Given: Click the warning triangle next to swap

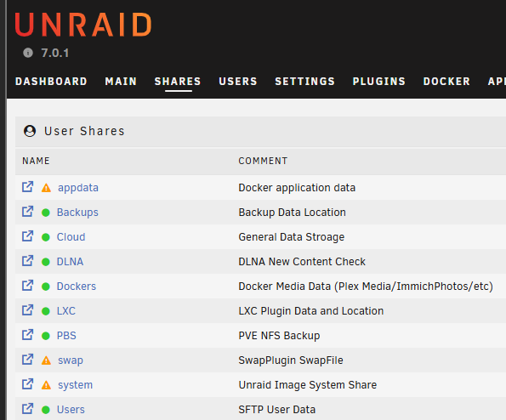Looking at the screenshot, I should click(x=46, y=360).
